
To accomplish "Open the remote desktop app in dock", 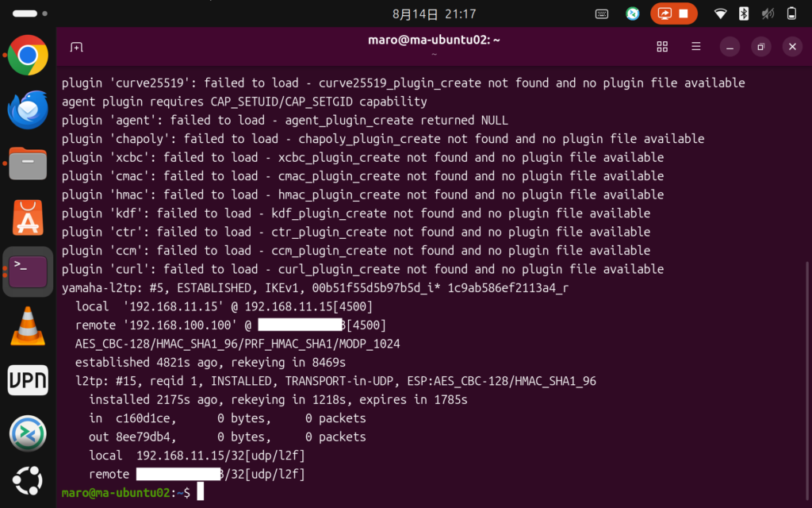I will pyautogui.click(x=28, y=433).
